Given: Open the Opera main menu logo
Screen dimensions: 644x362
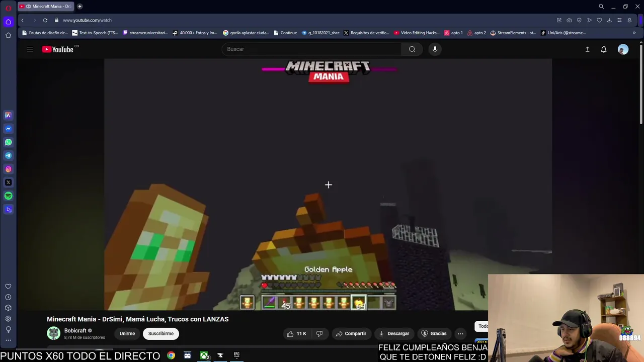Looking at the screenshot, I should [x=8, y=8].
